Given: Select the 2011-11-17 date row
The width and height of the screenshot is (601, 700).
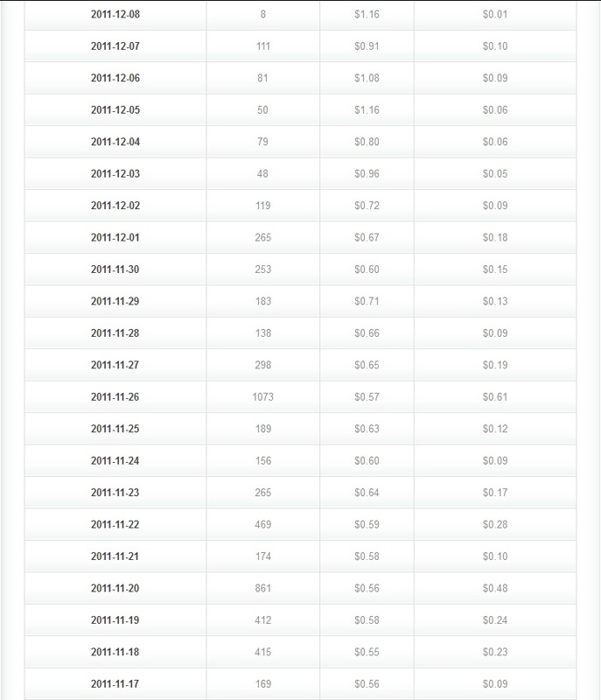Looking at the screenshot, I should (x=300, y=684).
